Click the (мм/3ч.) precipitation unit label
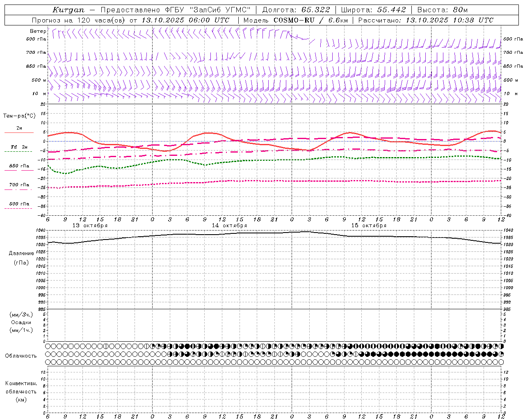 pyautogui.click(x=21, y=315)
